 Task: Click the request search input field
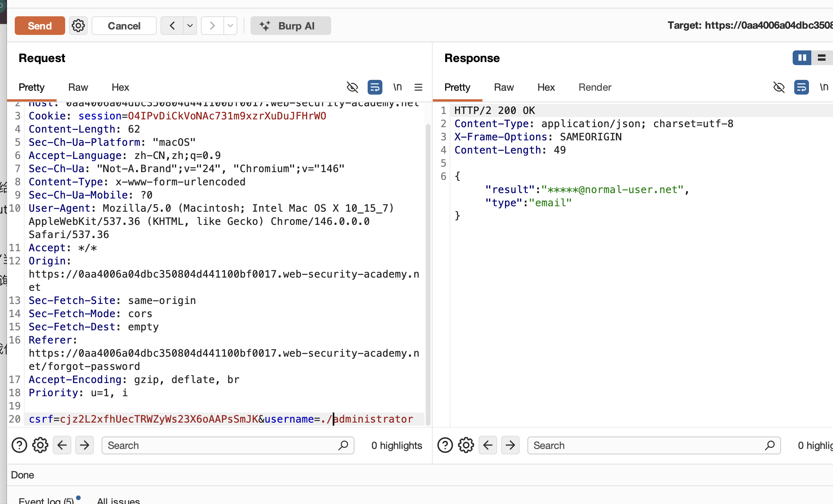tap(221, 445)
